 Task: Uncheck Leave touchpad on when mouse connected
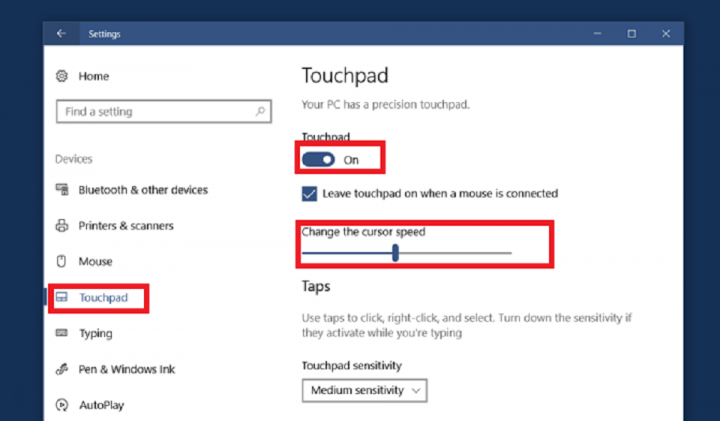[x=309, y=193]
